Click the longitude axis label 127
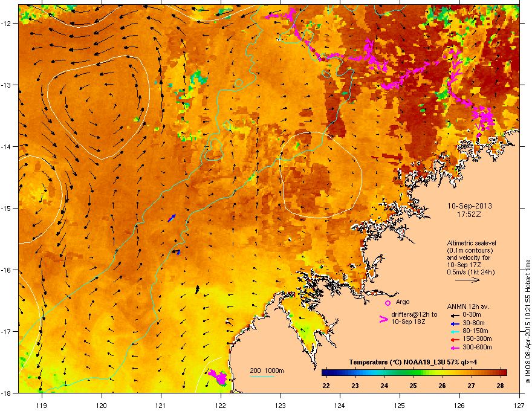This screenshot has height=411, width=532. (519, 405)
